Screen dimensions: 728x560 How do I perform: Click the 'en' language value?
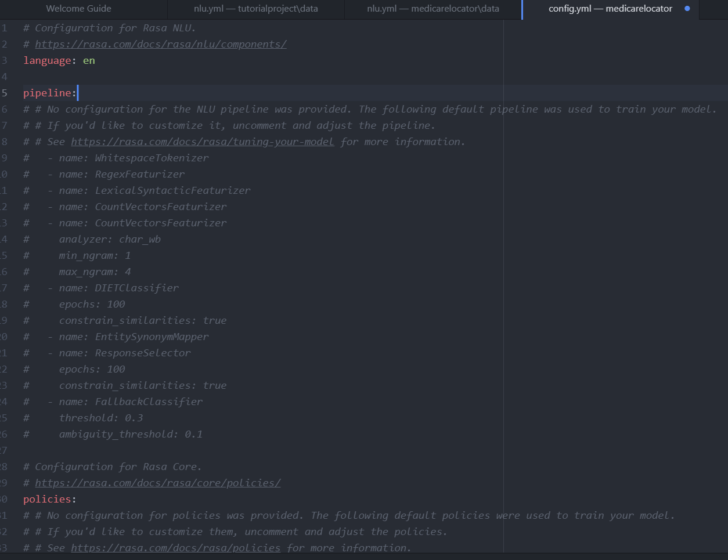(89, 60)
